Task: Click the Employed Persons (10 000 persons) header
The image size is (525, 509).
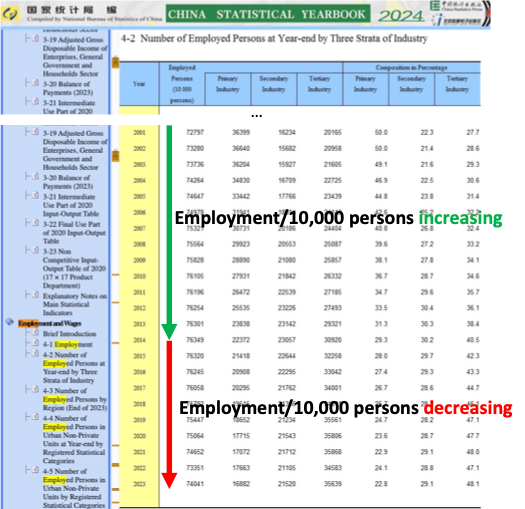Action: point(182,84)
